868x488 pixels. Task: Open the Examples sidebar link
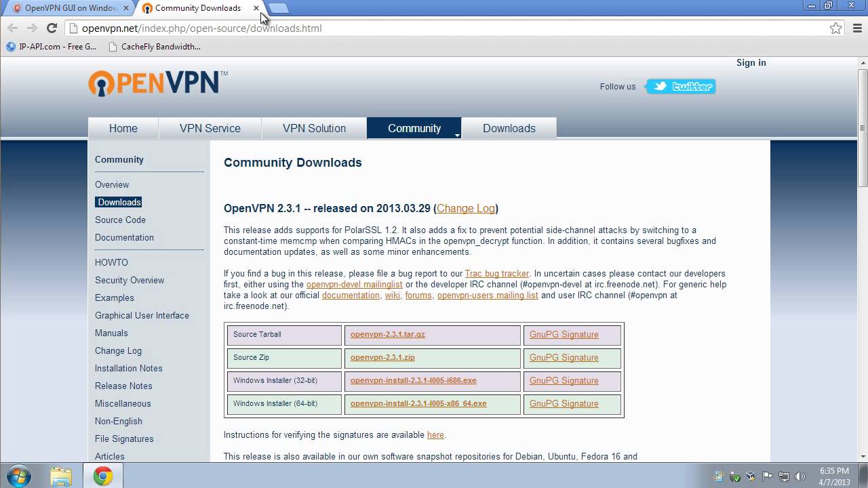tap(115, 298)
